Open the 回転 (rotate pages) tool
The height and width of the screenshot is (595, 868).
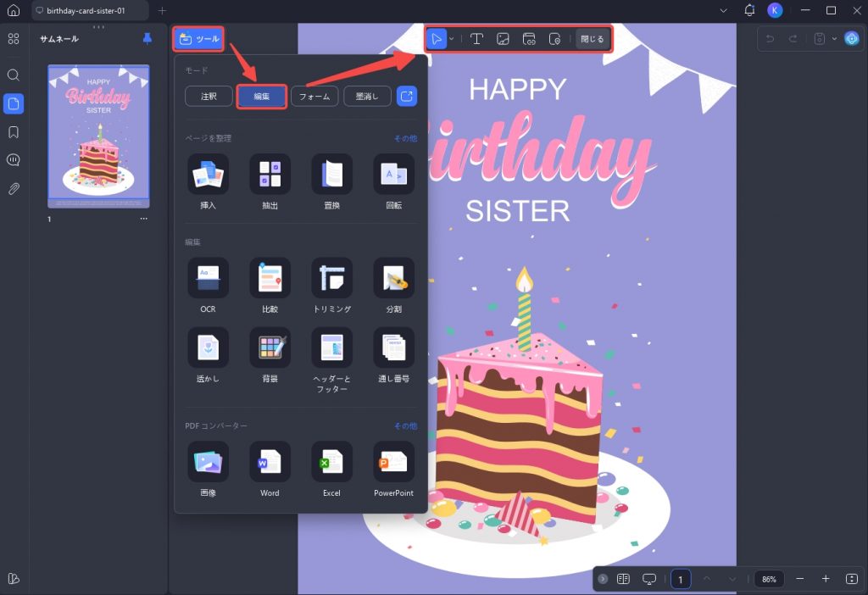(394, 182)
